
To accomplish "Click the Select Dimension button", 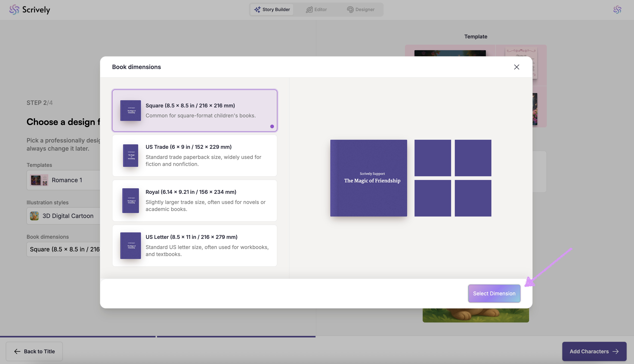I will [494, 293].
